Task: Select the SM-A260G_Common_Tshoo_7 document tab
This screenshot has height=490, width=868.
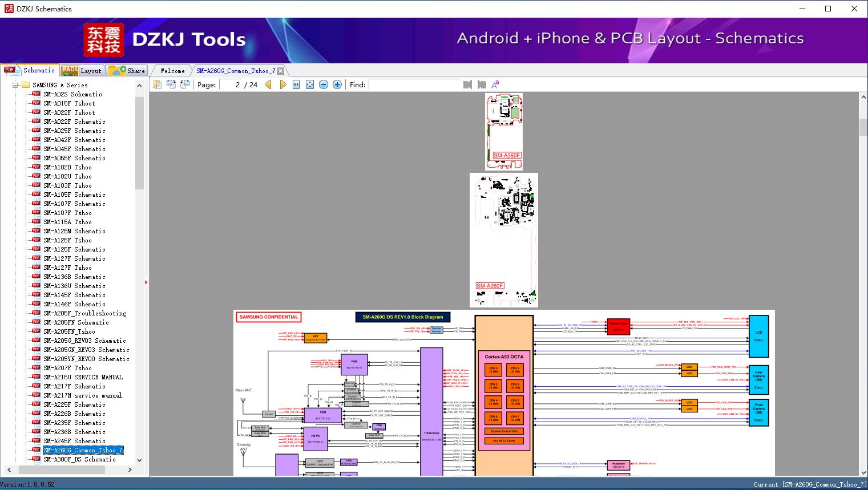Action: pos(236,71)
